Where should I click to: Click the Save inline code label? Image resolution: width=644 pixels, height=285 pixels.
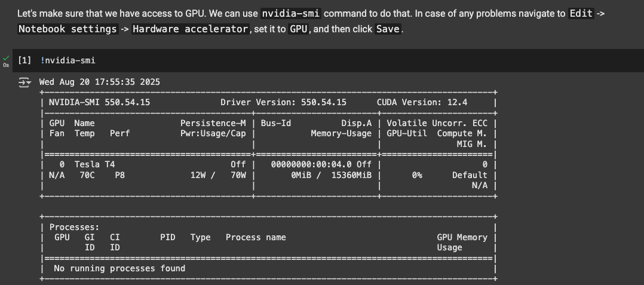coord(388,29)
